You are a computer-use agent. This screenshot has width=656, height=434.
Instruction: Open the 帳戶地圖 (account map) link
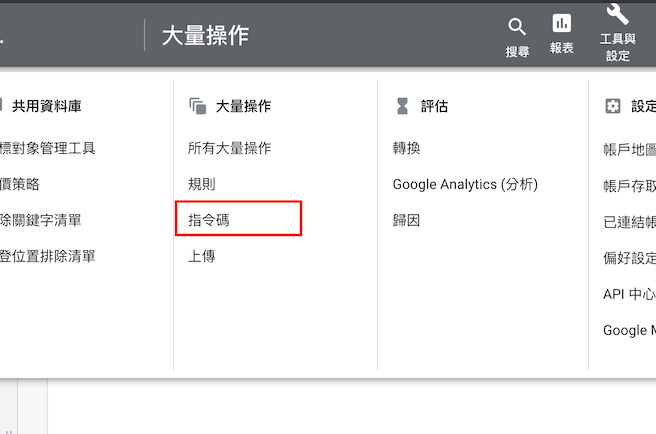629,149
